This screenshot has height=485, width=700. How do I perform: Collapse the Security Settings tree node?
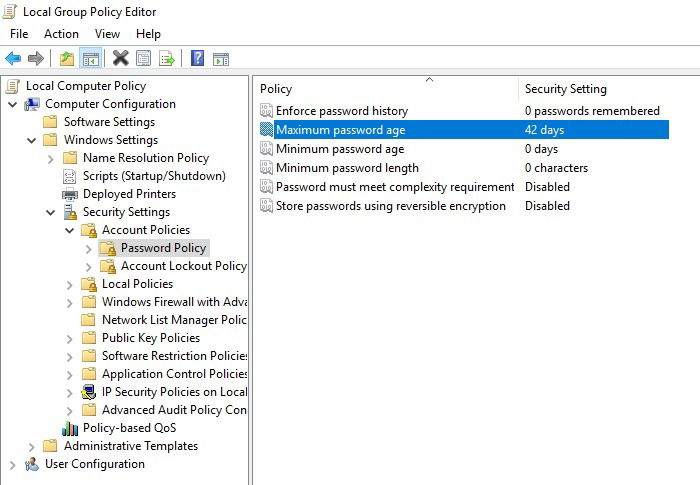(50, 212)
